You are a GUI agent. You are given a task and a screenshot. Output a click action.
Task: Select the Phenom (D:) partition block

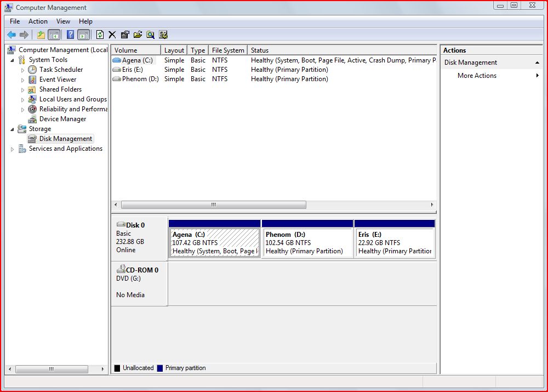[307, 242]
